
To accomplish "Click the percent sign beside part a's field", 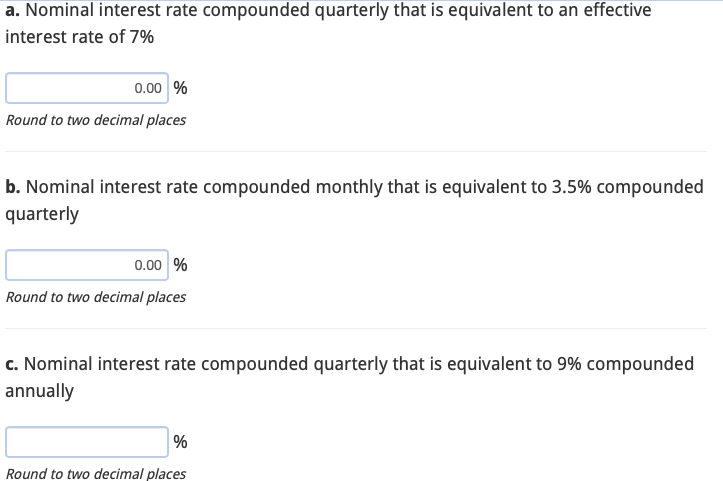I will click(x=180, y=88).
